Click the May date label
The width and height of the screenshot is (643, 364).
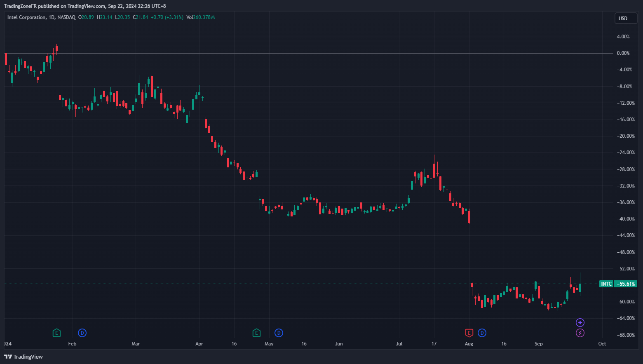click(269, 344)
